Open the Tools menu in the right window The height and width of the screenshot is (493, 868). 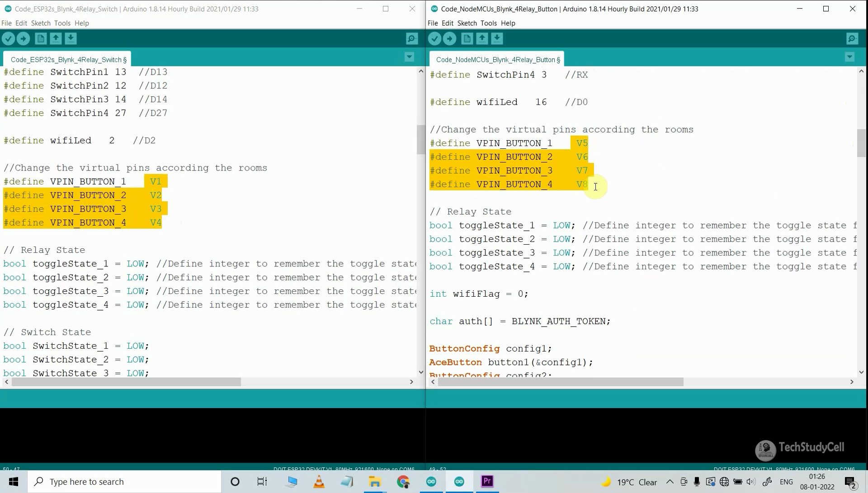click(x=489, y=23)
